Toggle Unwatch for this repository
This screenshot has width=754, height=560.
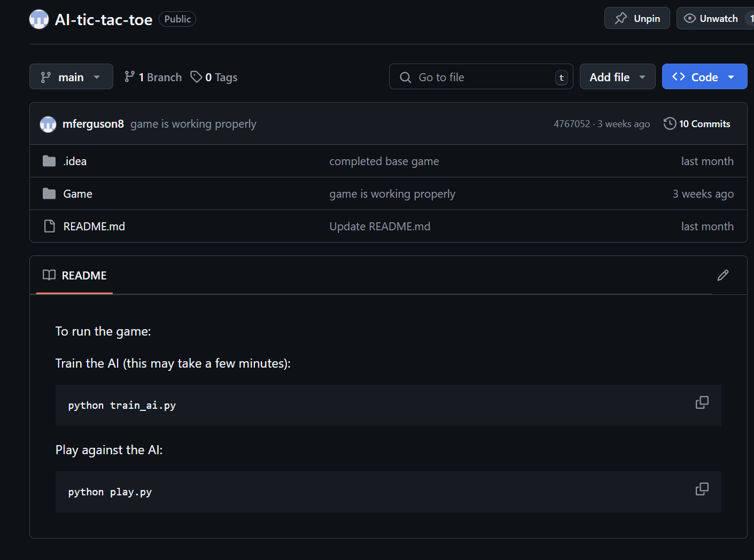point(712,19)
